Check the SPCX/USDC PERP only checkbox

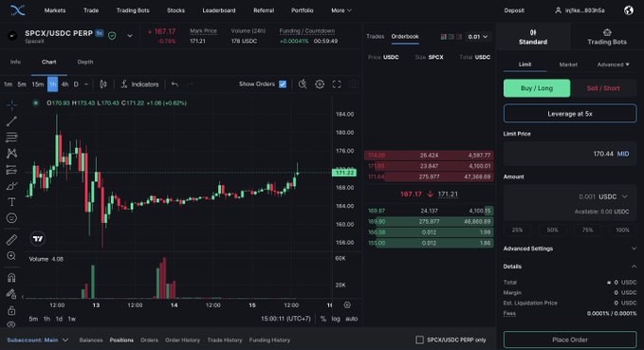(x=419, y=340)
